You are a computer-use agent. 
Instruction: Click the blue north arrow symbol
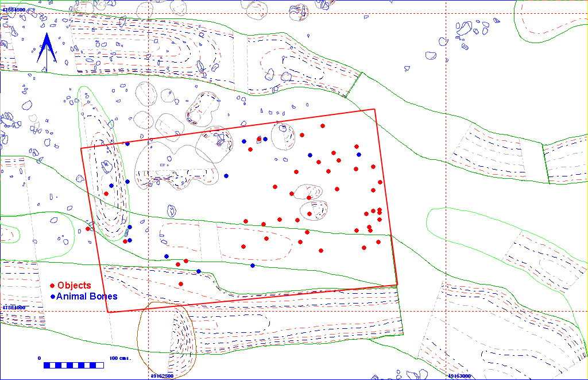pos(47,49)
